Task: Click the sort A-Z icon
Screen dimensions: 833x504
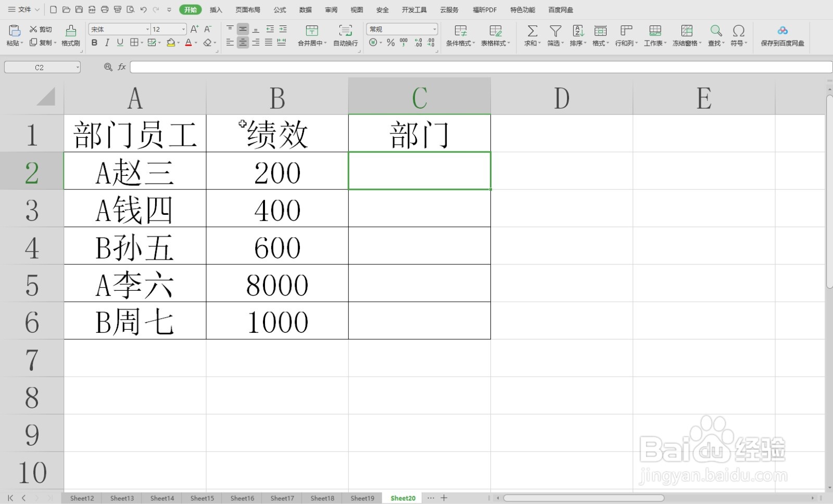Action: point(578,31)
